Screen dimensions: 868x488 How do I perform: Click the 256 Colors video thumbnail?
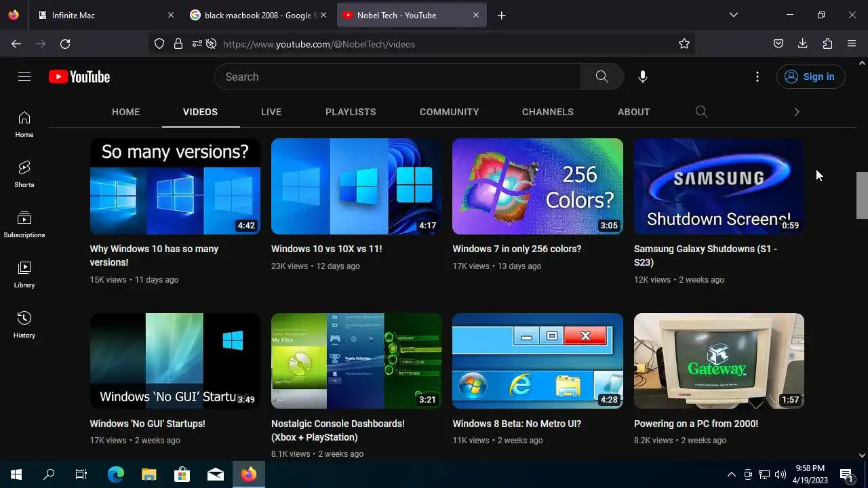pos(538,186)
